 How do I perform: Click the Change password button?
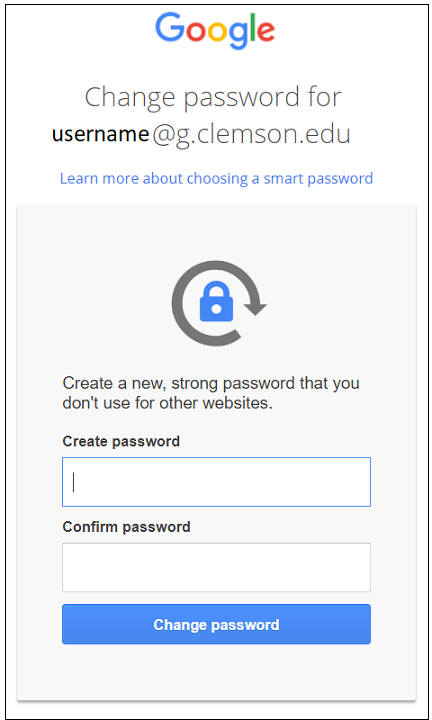[216, 624]
